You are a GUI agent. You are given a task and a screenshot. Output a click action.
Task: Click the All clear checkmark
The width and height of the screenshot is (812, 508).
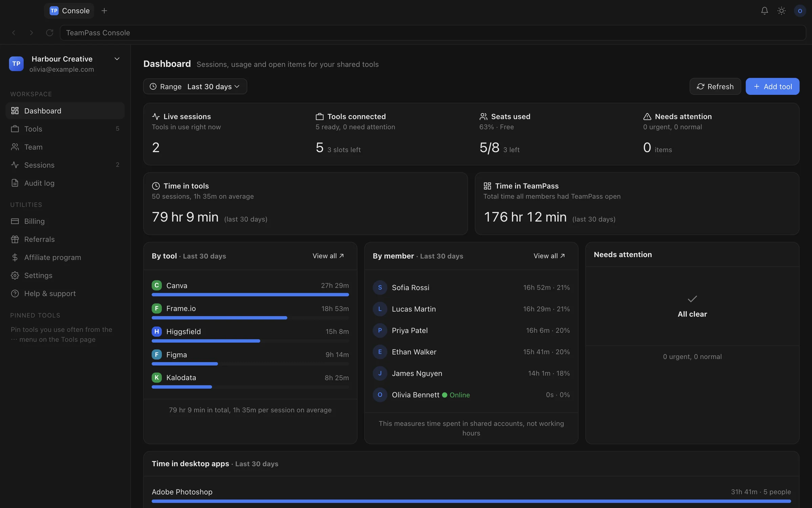point(692,299)
